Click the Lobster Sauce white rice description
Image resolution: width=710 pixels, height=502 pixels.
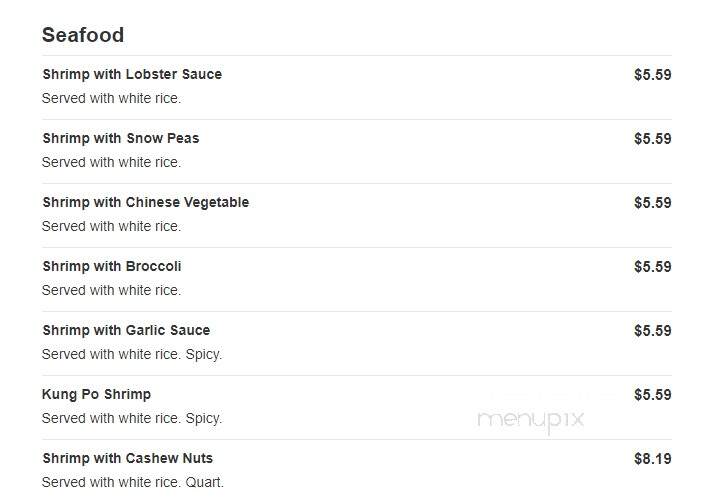click(x=111, y=98)
